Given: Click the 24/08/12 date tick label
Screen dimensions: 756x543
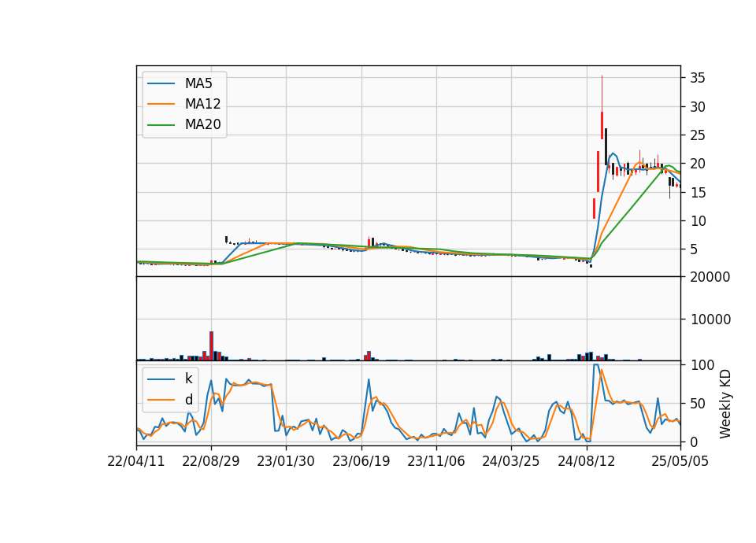Looking at the screenshot, I should click(587, 461).
